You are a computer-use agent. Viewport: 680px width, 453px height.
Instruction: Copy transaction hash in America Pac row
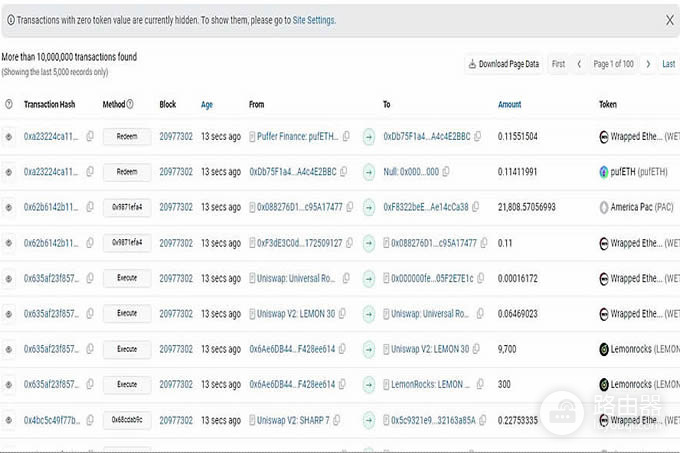(x=90, y=207)
